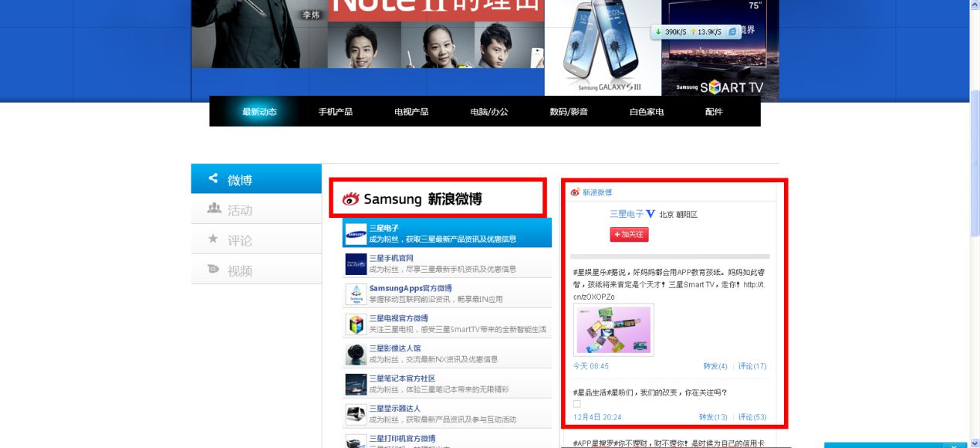Click the Weibo eye logo in Samsung 新浪微博 header
This screenshot has height=448, width=980.
coord(351,199)
